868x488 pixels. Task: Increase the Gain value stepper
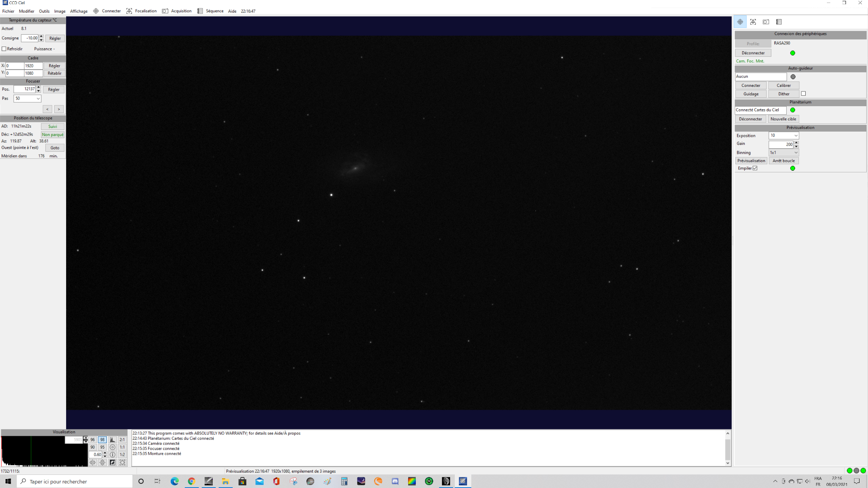click(x=796, y=143)
